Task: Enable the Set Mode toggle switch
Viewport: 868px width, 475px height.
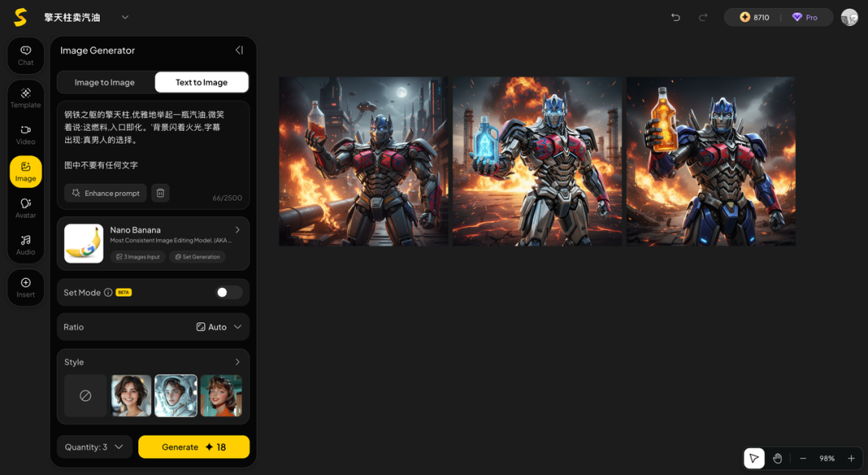Action: (x=228, y=293)
